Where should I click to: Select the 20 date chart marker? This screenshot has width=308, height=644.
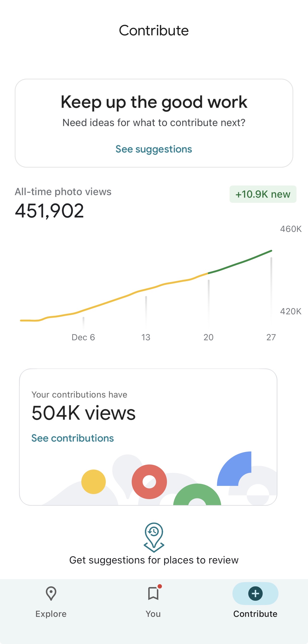click(x=208, y=337)
